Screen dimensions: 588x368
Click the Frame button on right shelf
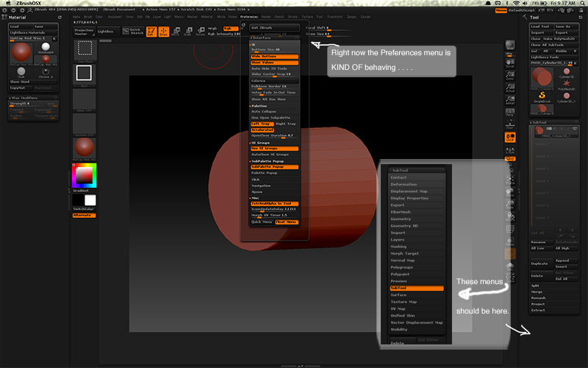[x=510, y=179]
